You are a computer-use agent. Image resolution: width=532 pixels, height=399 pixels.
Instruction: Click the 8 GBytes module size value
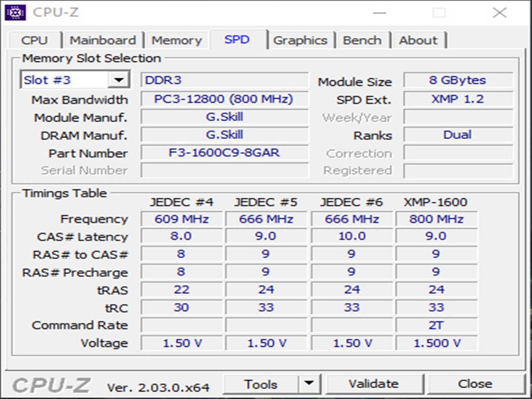[x=458, y=80]
